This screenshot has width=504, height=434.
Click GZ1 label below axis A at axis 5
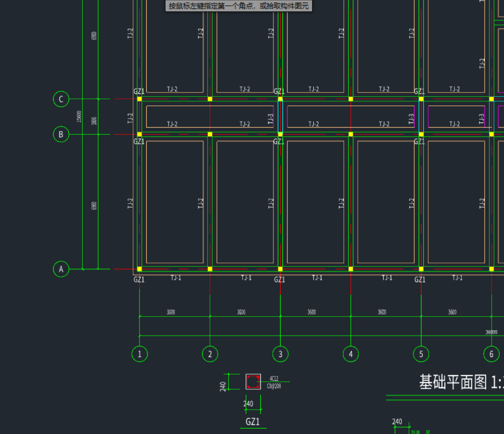(x=420, y=280)
